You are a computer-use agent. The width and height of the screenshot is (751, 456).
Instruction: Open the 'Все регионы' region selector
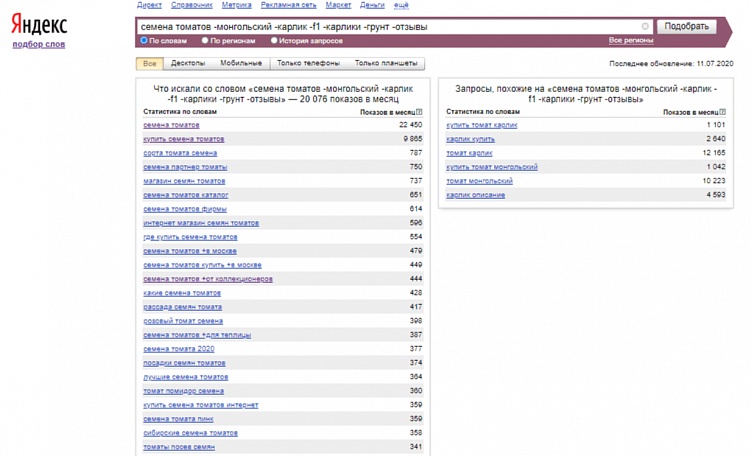(x=631, y=40)
